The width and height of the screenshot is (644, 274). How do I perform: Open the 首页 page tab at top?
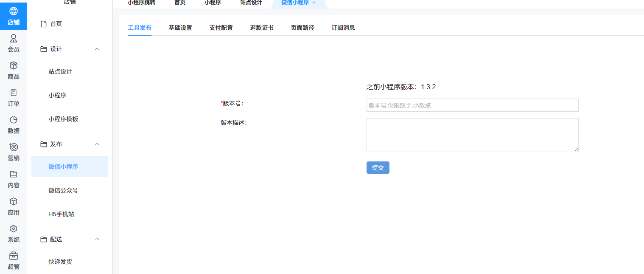pos(180,3)
